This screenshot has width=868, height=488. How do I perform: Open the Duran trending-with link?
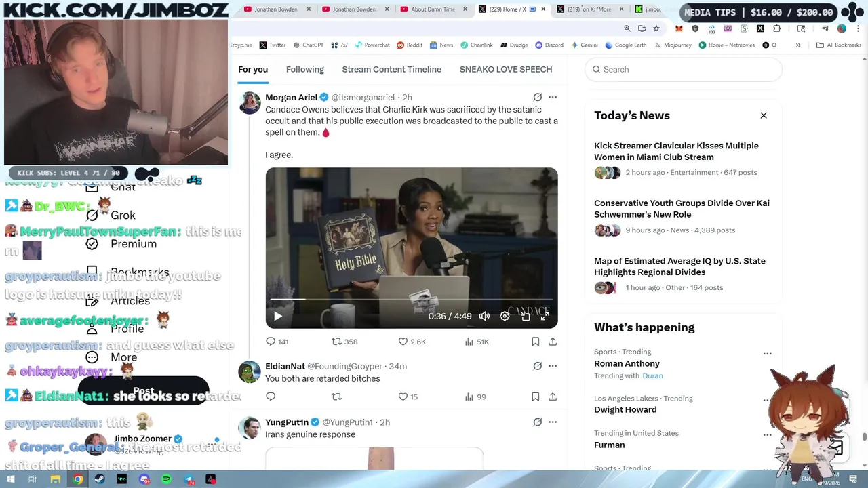click(652, 375)
